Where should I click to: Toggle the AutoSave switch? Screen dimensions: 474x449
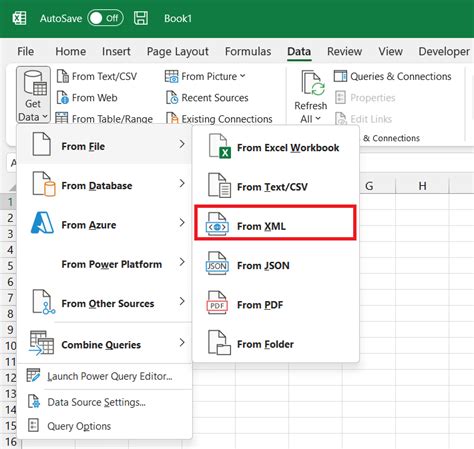point(105,18)
